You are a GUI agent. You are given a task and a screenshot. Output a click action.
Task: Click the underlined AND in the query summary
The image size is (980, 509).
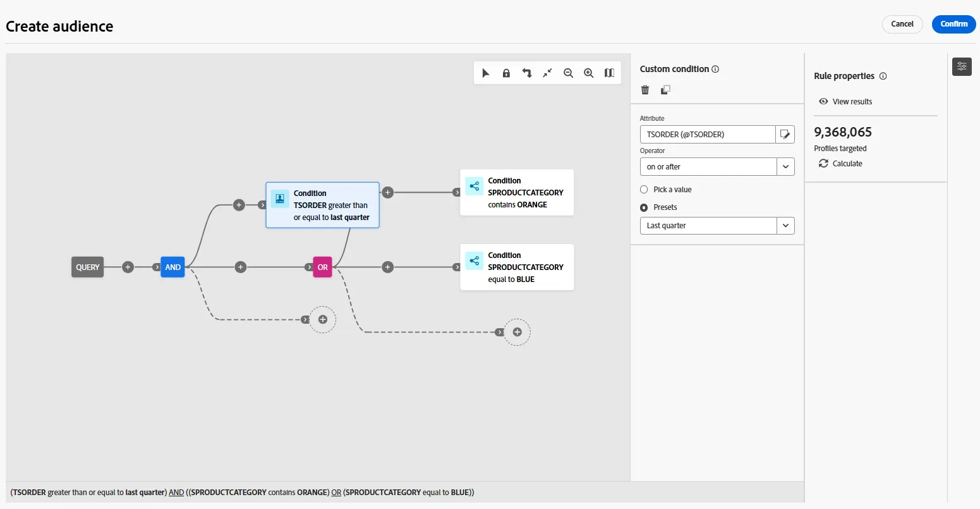[x=176, y=493]
